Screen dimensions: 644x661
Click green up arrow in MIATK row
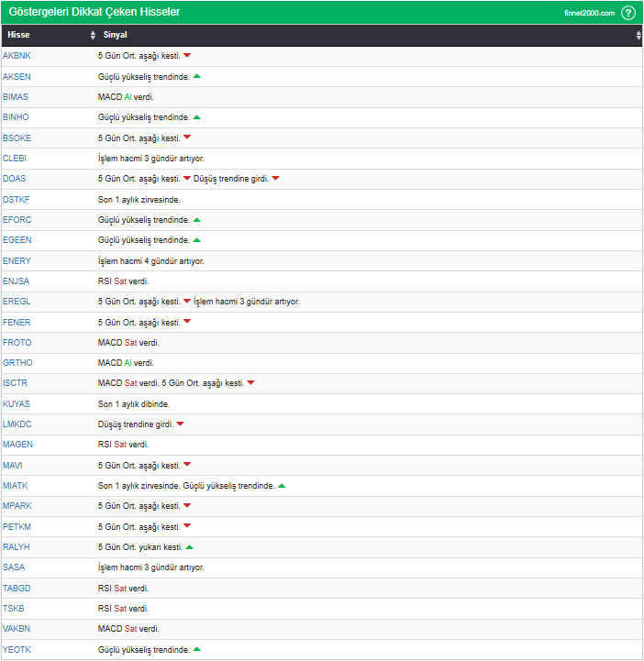282,485
